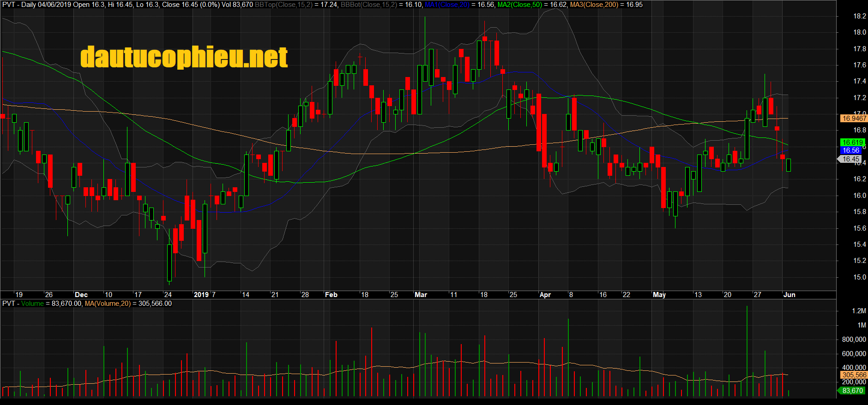
Task: Click the 17.6 price axis value
Action: (860, 65)
